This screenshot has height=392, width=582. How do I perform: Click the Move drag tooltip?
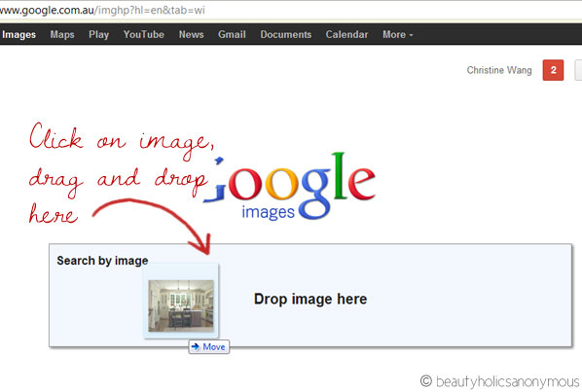pyautogui.click(x=209, y=346)
